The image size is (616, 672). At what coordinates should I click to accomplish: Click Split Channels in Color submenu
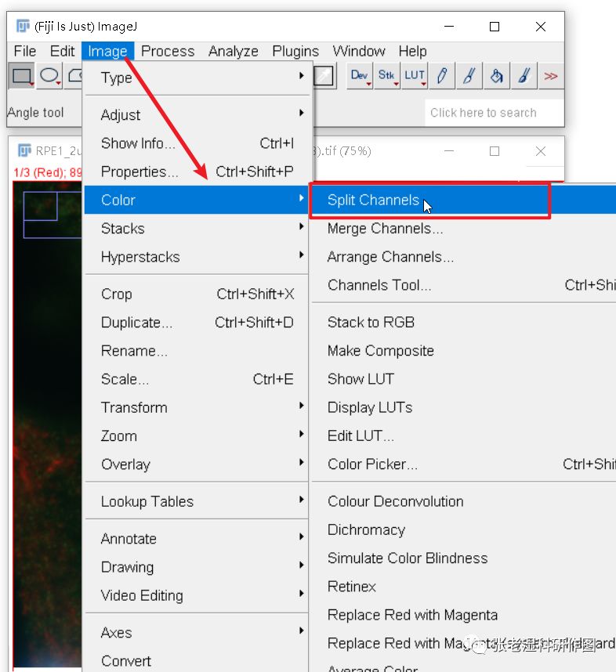click(464, 200)
